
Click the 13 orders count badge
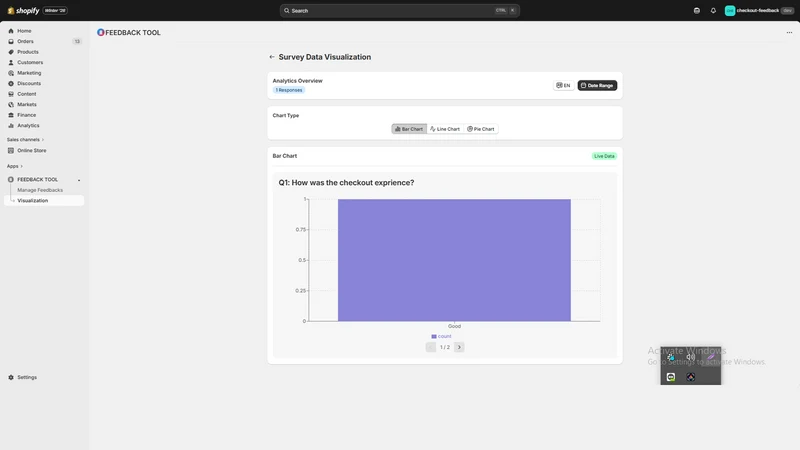77,41
